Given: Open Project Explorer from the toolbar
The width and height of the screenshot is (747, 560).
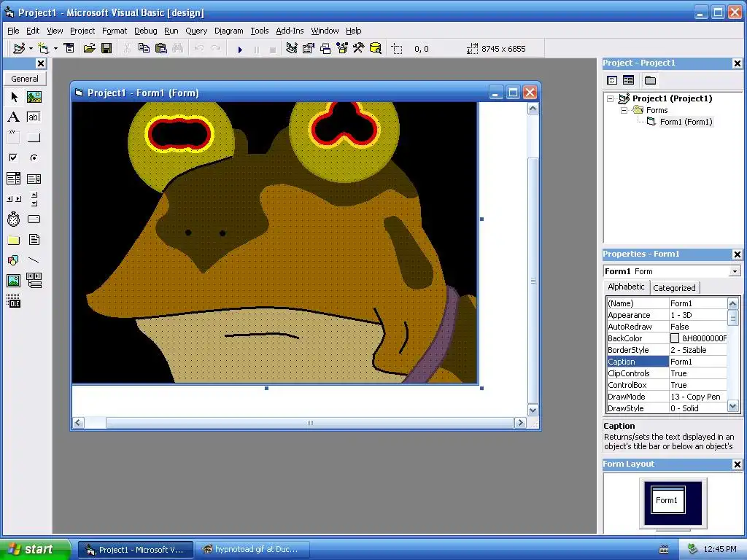Looking at the screenshot, I should point(292,48).
